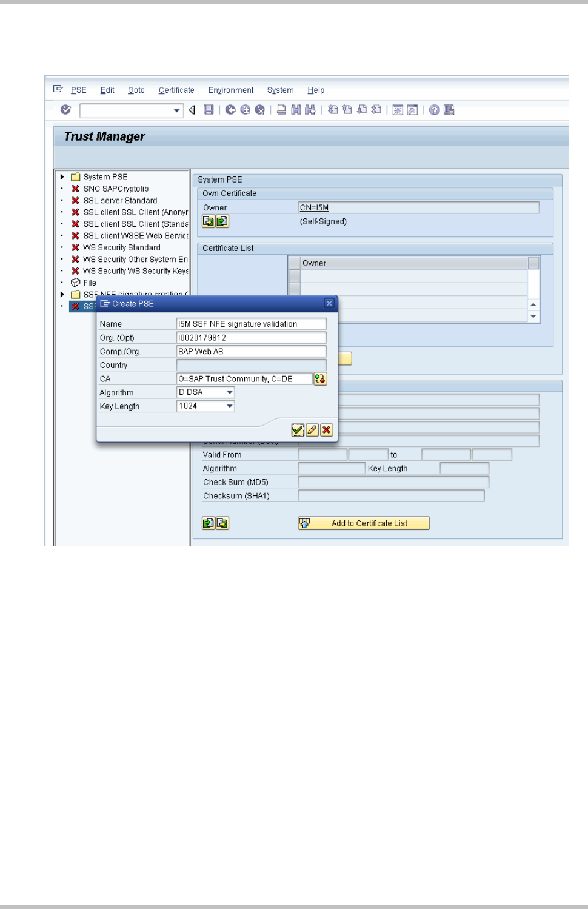Open the Algorithm dropdown in Create PSE

pyautogui.click(x=230, y=392)
